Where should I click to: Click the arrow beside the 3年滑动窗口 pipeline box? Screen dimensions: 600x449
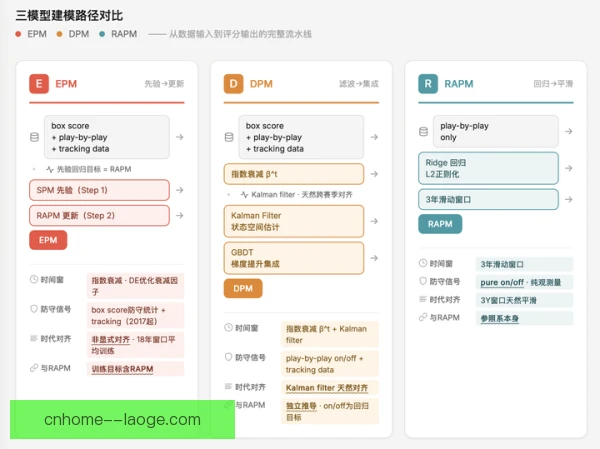(569, 199)
